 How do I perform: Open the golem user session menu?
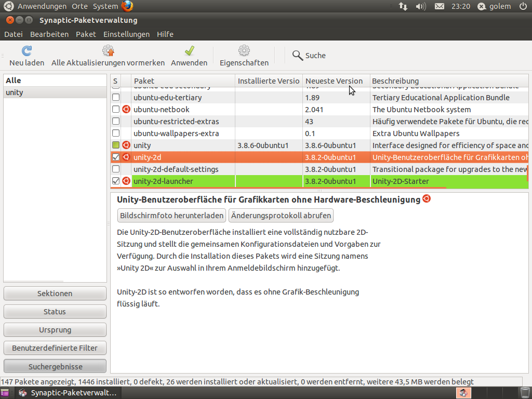pos(496,6)
